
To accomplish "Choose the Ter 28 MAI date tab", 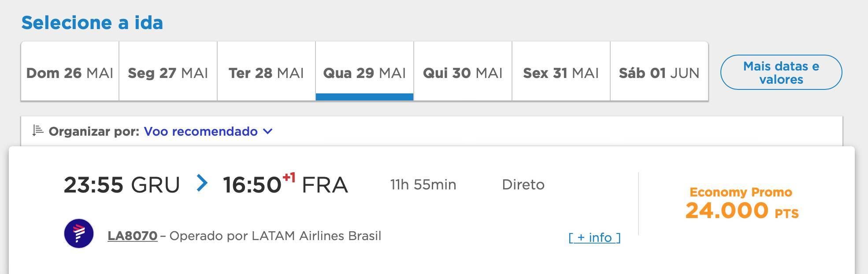I will pos(266,73).
